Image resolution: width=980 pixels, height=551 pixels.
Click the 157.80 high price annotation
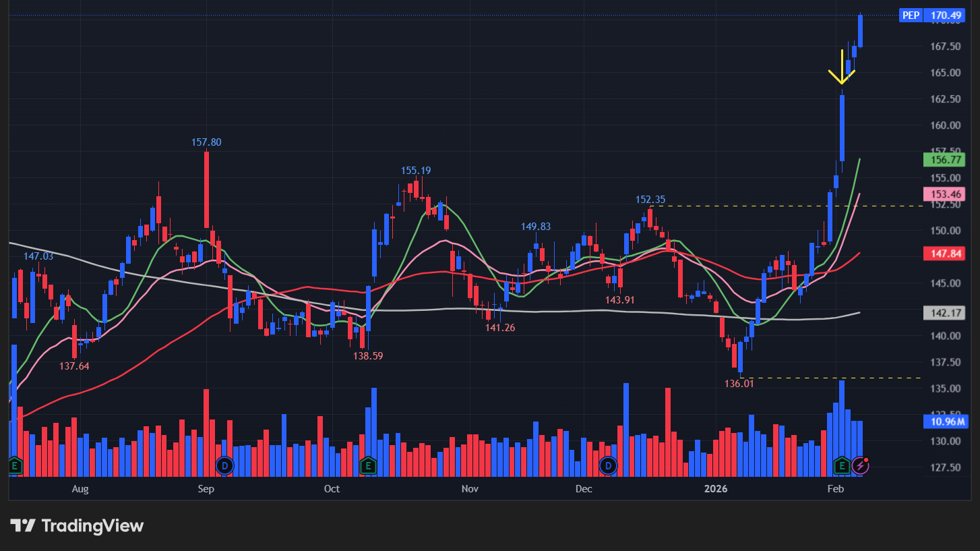coord(206,142)
